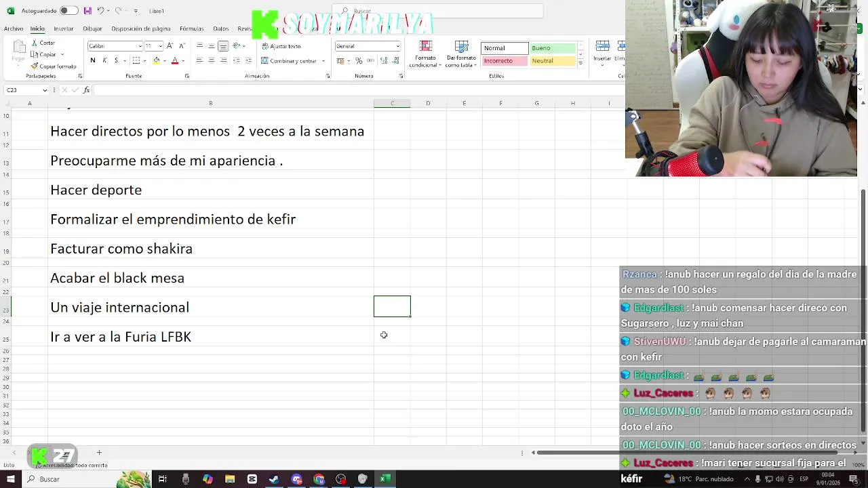The width and height of the screenshot is (868, 488).
Task: Focus the Buscar search field in title bar
Action: coord(438,11)
